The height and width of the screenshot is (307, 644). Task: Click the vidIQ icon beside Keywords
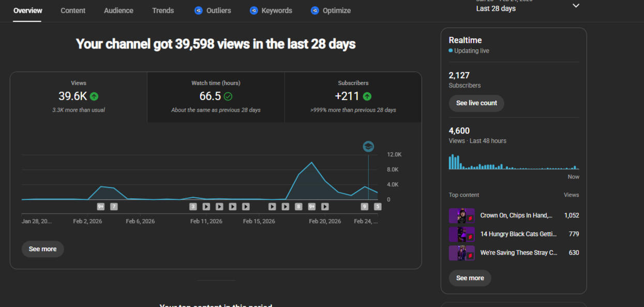pos(253,10)
